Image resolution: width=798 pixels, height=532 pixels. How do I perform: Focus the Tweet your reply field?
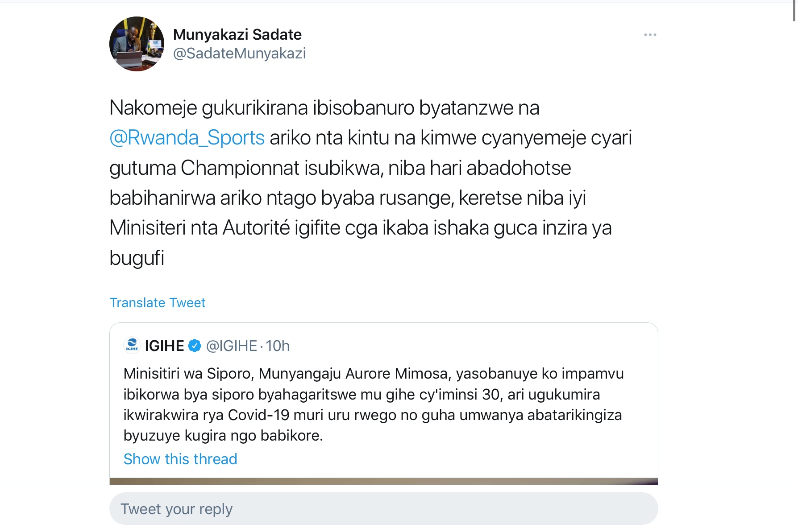383,509
